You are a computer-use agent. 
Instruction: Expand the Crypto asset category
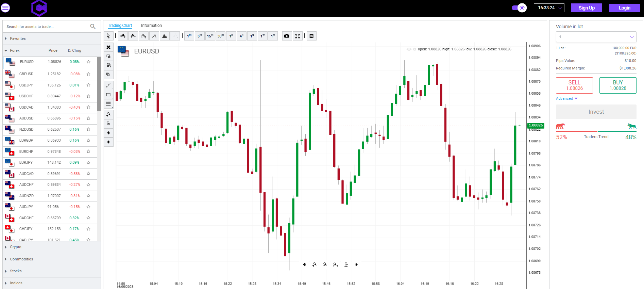click(x=16, y=247)
